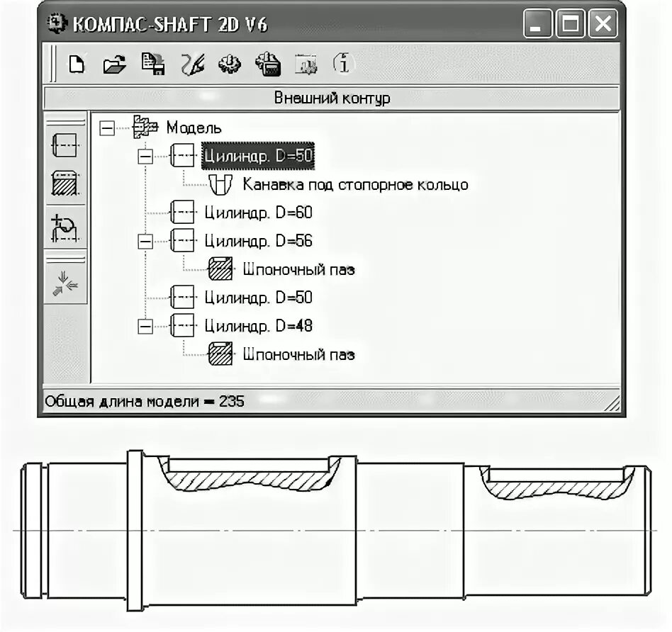Collapse the highlighted Цилиндр. D=50 node

pyautogui.click(x=145, y=156)
